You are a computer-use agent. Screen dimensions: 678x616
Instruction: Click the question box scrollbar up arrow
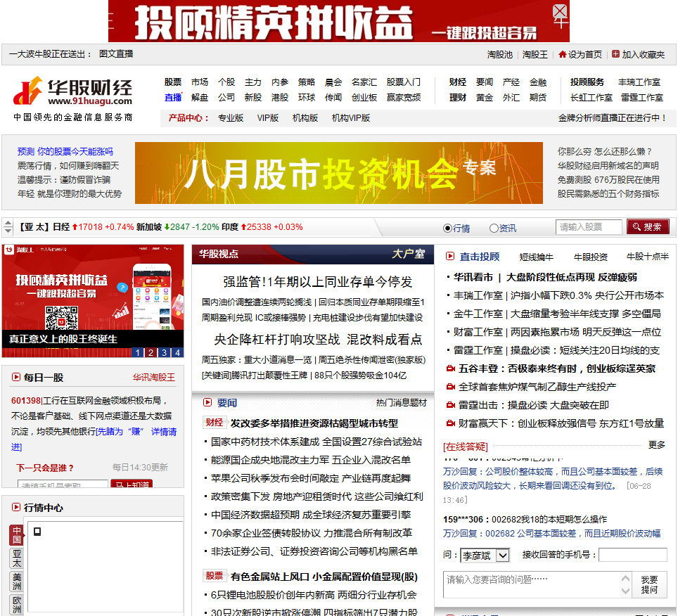coord(626,579)
